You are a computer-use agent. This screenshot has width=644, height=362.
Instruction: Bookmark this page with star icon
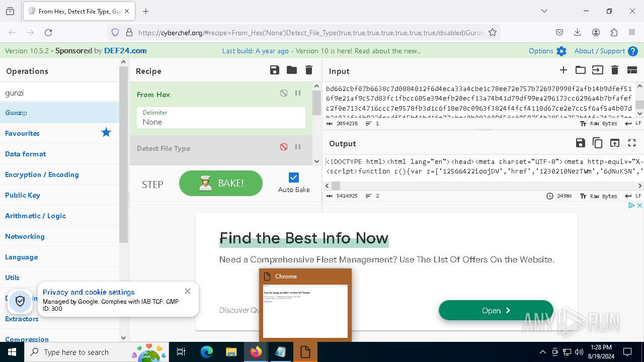pos(493,32)
